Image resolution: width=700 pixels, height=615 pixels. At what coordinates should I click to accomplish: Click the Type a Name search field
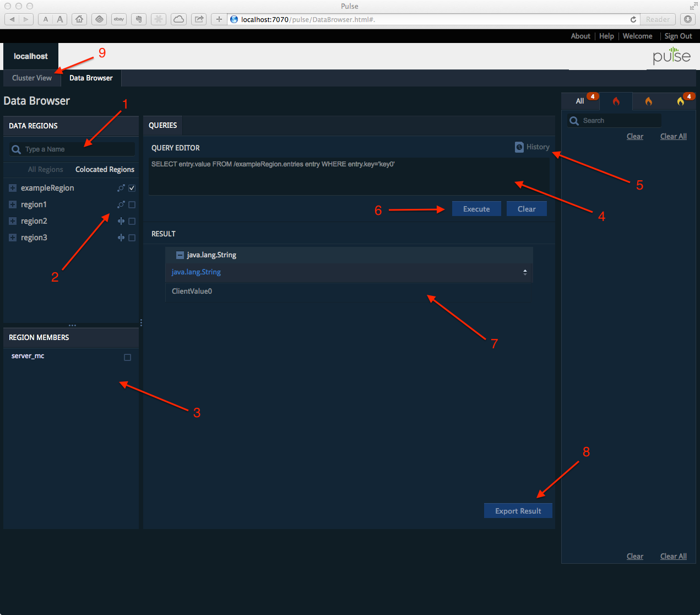point(77,149)
